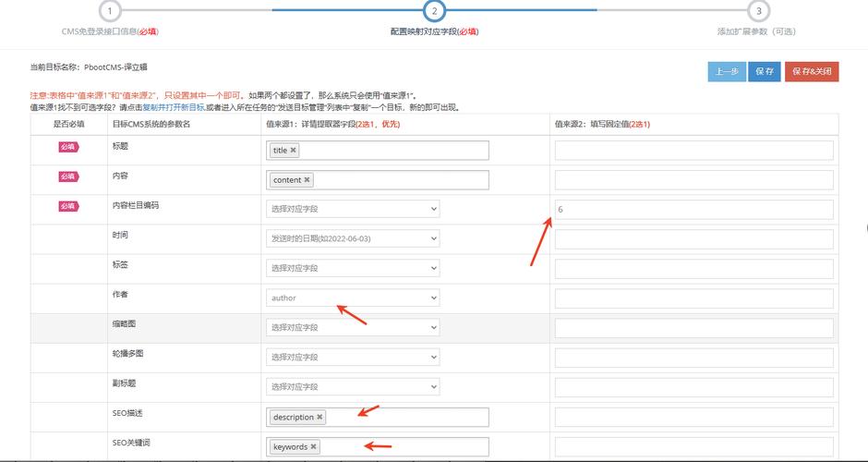This screenshot has width=868, height=462.
Task: Click the 必填 badge in 内容 row
Action: click(68, 176)
